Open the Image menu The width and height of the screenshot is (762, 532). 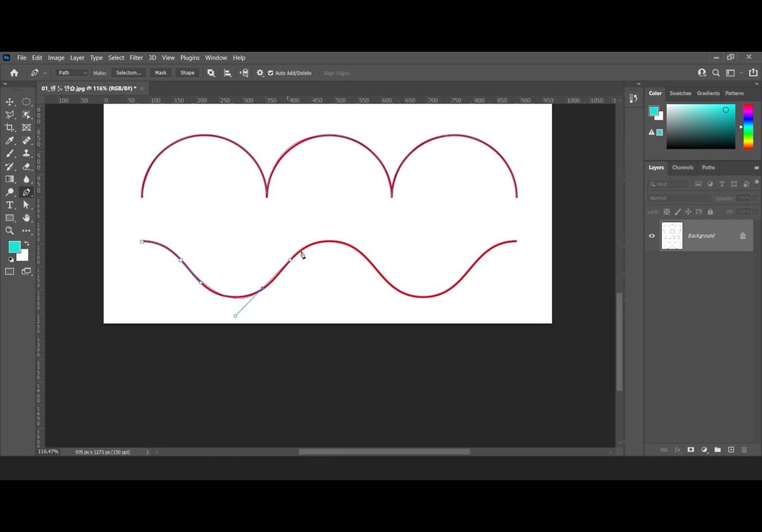point(56,58)
